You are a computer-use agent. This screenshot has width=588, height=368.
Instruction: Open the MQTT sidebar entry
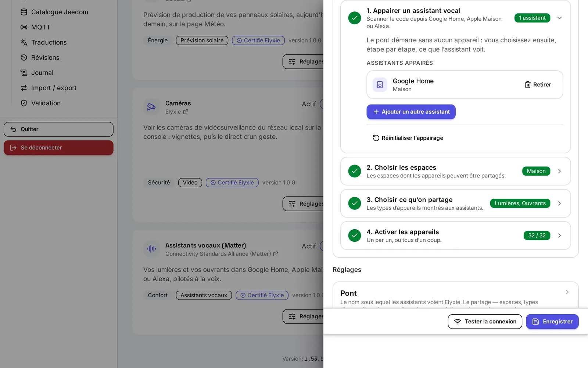(x=35, y=27)
